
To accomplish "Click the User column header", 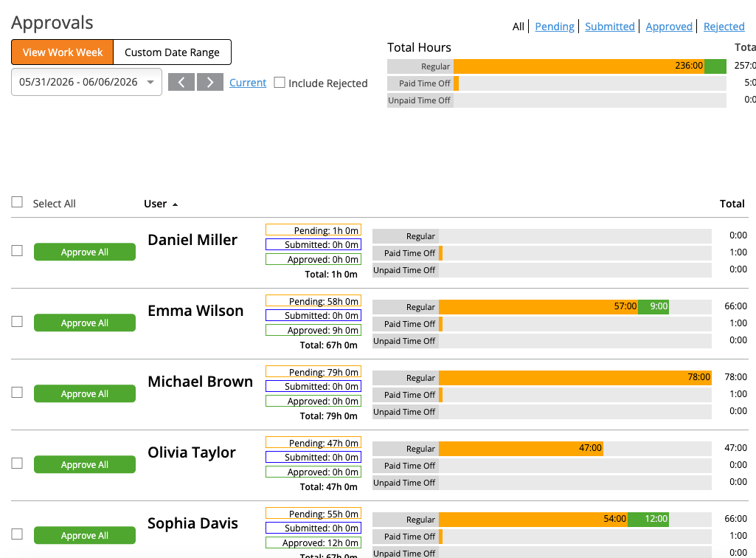I will tap(155, 204).
